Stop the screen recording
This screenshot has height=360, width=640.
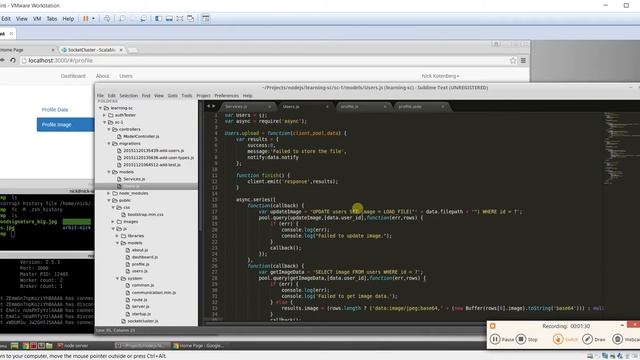click(521, 339)
